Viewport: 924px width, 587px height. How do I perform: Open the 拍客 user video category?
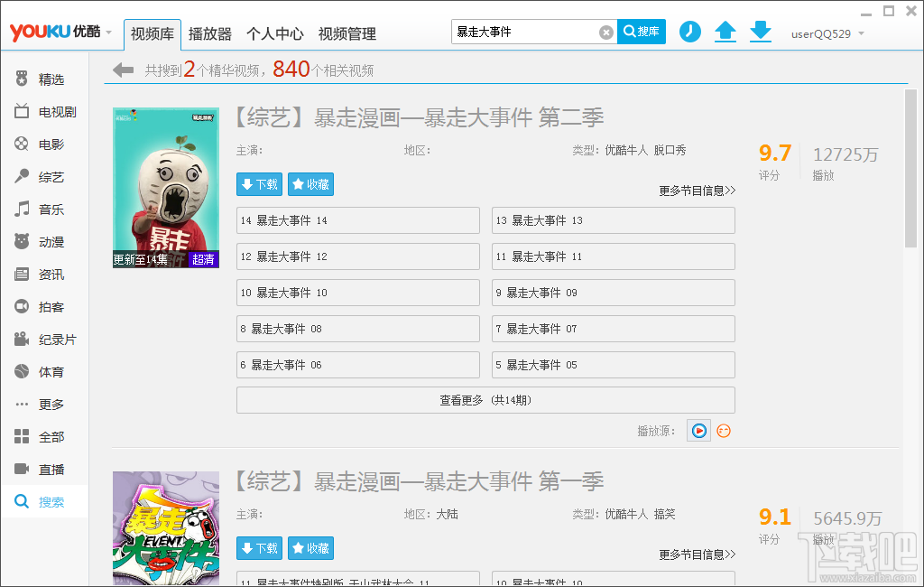tap(40, 307)
